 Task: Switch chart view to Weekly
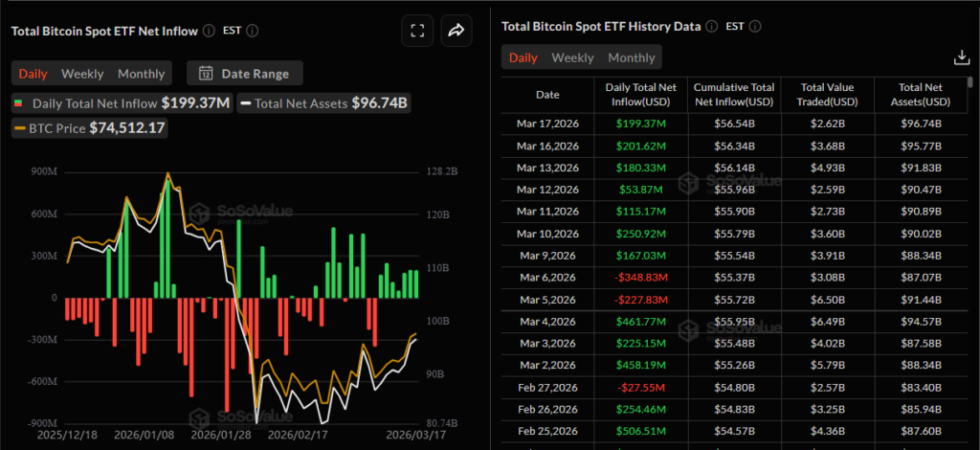click(x=82, y=74)
